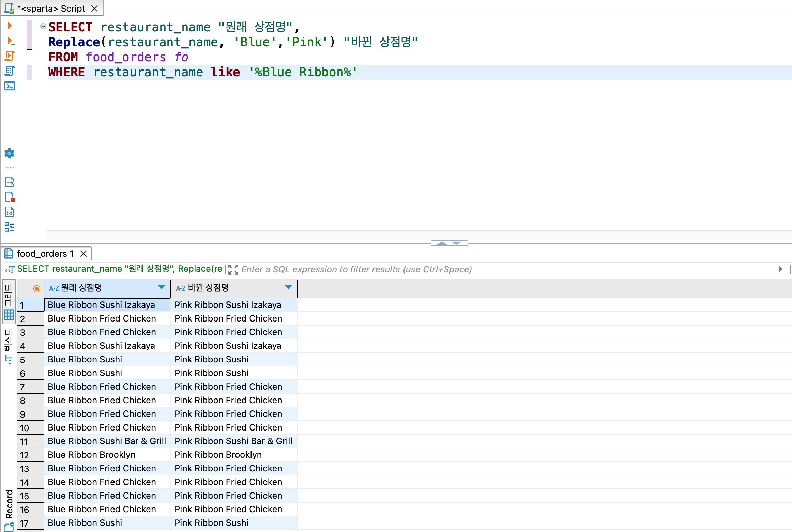This screenshot has width=792, height=532.
Task: Open 바뀐 상점명 column filter dropdown
Action: [x=288, y=287]
